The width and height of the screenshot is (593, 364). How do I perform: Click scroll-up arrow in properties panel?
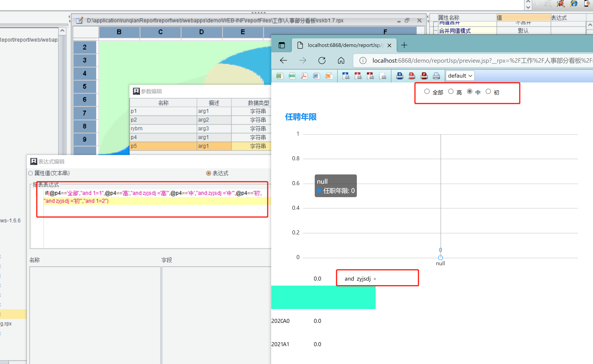click(590, 25)
